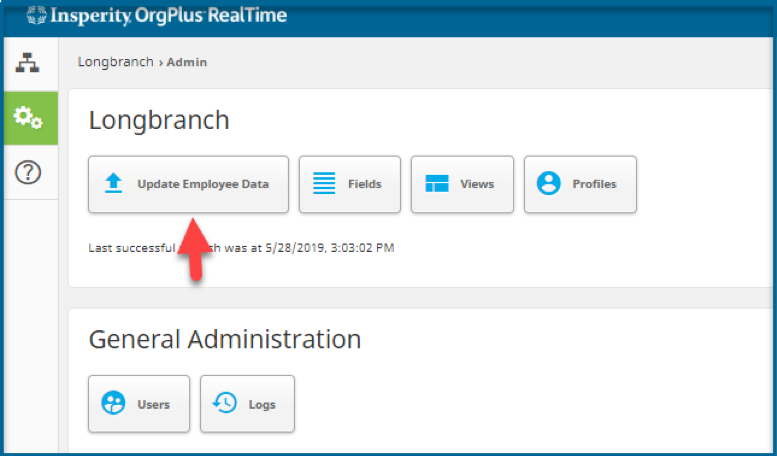Viewport: 777px width, 456px height.
Task: Click the Longbranch section heading
Action: [x=159, y=120]
